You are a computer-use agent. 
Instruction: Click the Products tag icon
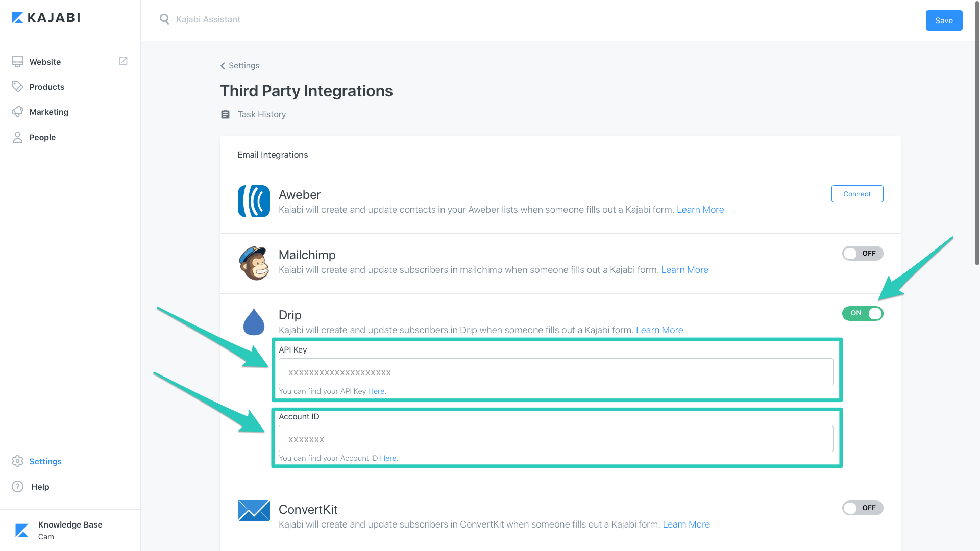17,87
